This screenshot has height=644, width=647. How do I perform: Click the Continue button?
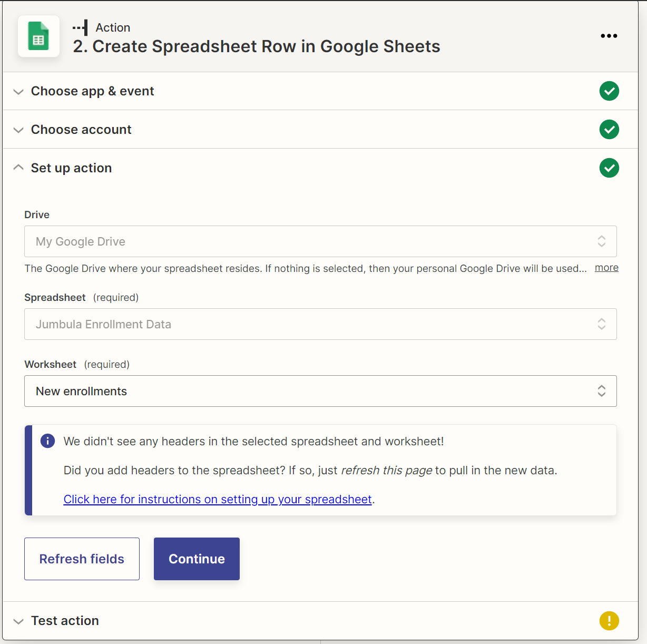coord(197,559)
